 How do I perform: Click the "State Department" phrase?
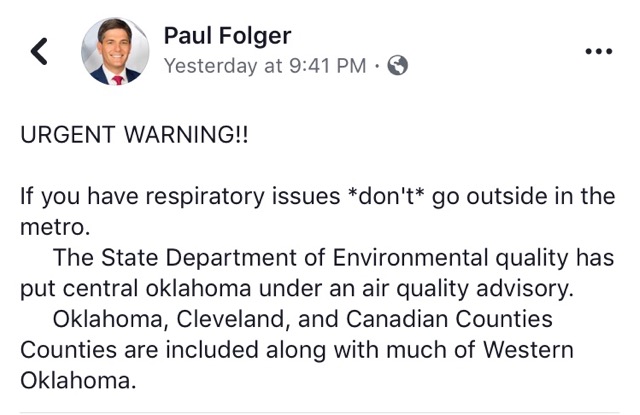click(213, 258)
